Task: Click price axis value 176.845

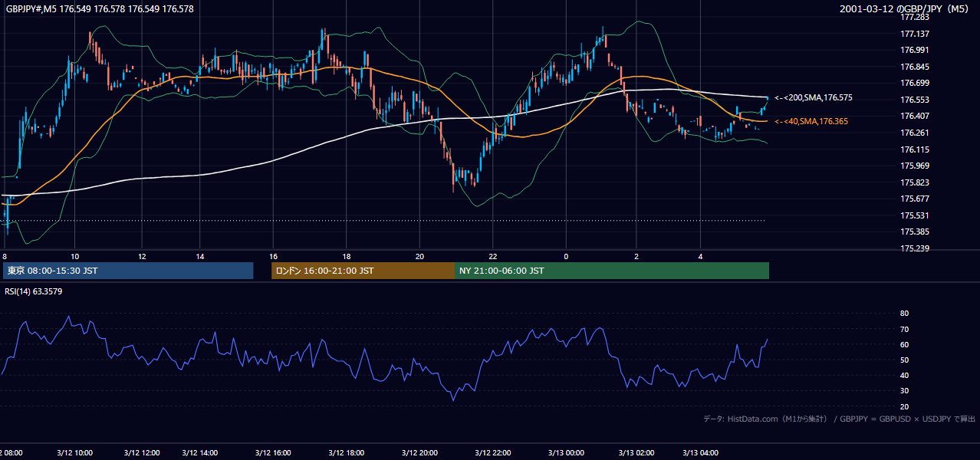Action: pyautogui.click(x=915, y=67)
